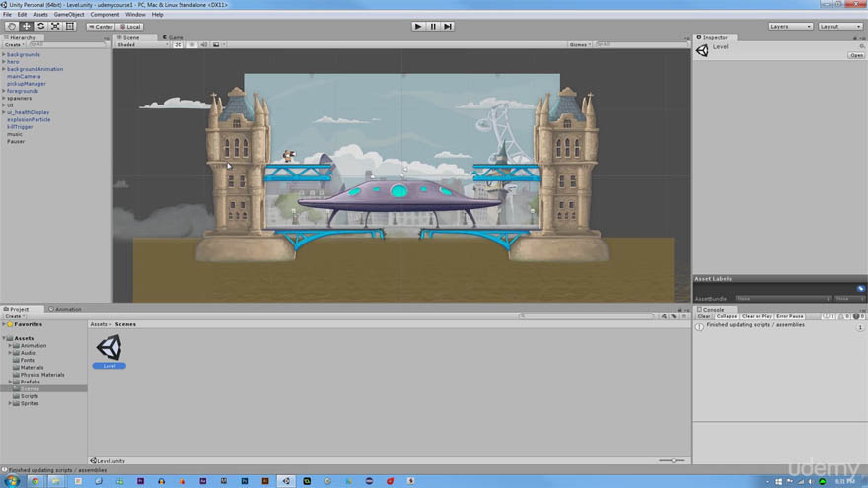This screenshot has height=488, width=868.
Task: Expand the backgrounds hierarchy object
Action: pos(4,55)
